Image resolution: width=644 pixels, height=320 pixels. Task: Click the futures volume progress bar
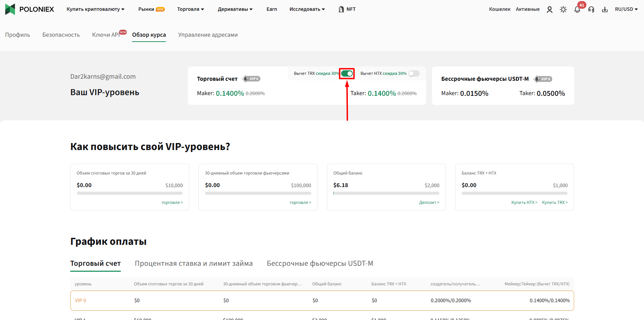(258, 193)
